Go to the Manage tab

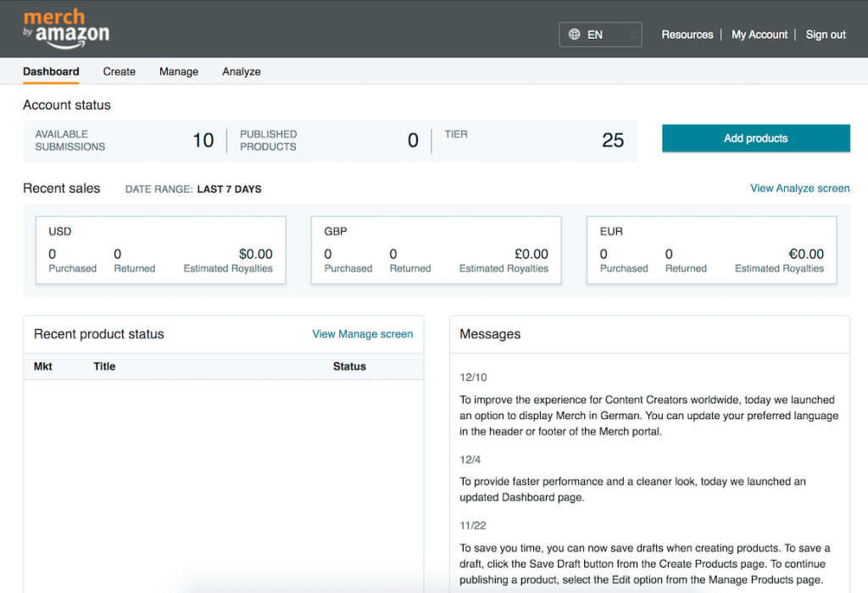click(179, 71)
